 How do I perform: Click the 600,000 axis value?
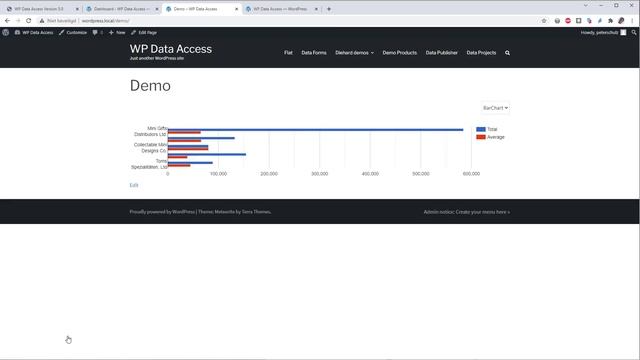pyautogui.click(x=471, y=173)
